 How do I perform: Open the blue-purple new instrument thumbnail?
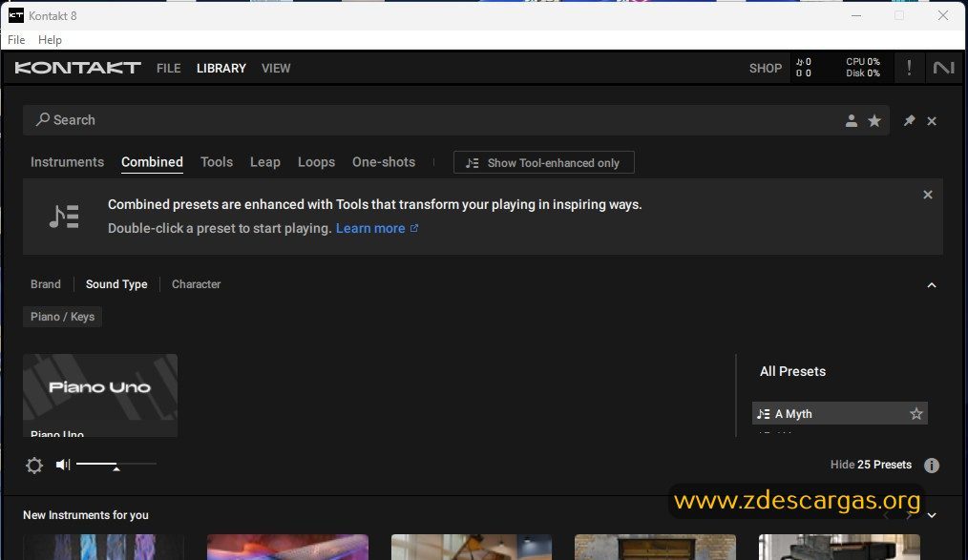[103, 547]
